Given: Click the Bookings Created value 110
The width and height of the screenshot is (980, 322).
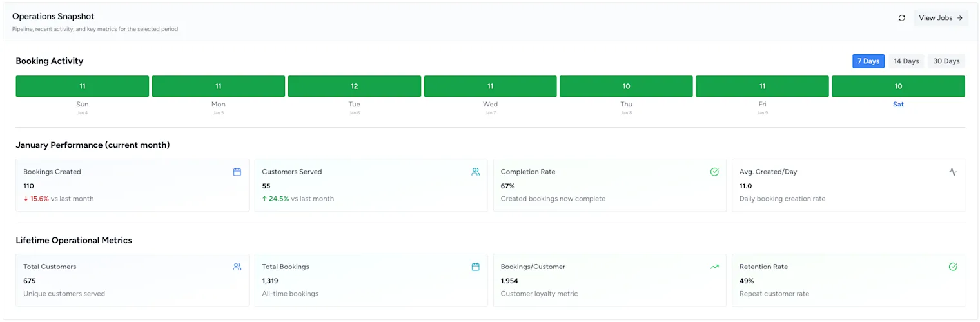Looking at the screenshot, I should pyautogui.click(x=28, y=186).
